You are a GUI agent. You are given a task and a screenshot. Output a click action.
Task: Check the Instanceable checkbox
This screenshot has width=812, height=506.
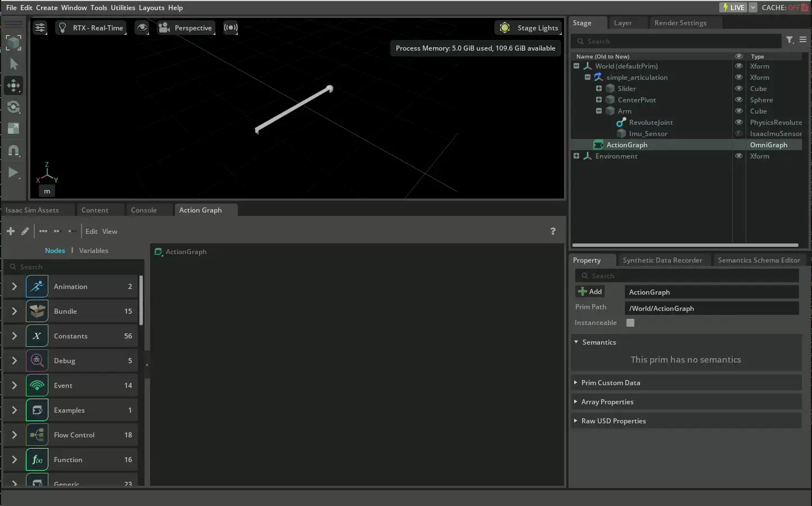click(630, 323)
